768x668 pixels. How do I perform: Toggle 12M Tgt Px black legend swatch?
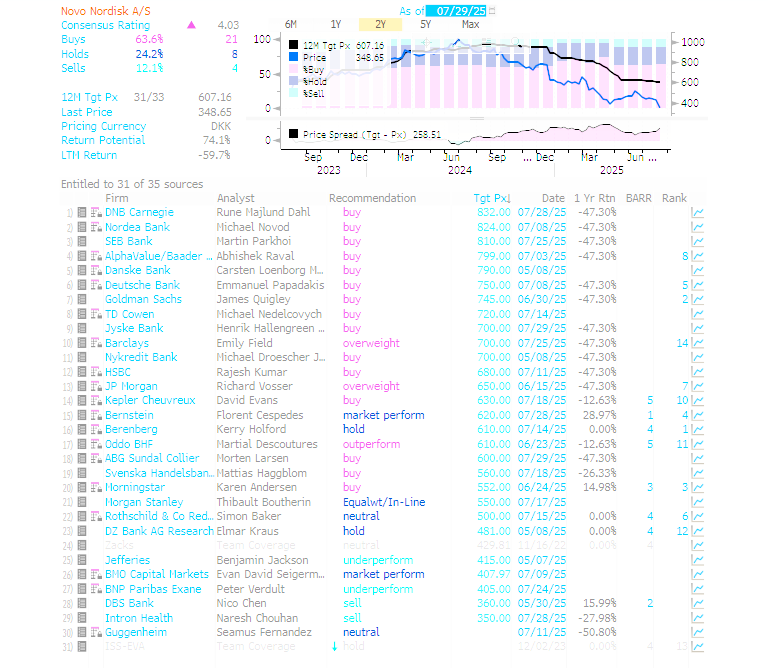pos(293,45)
